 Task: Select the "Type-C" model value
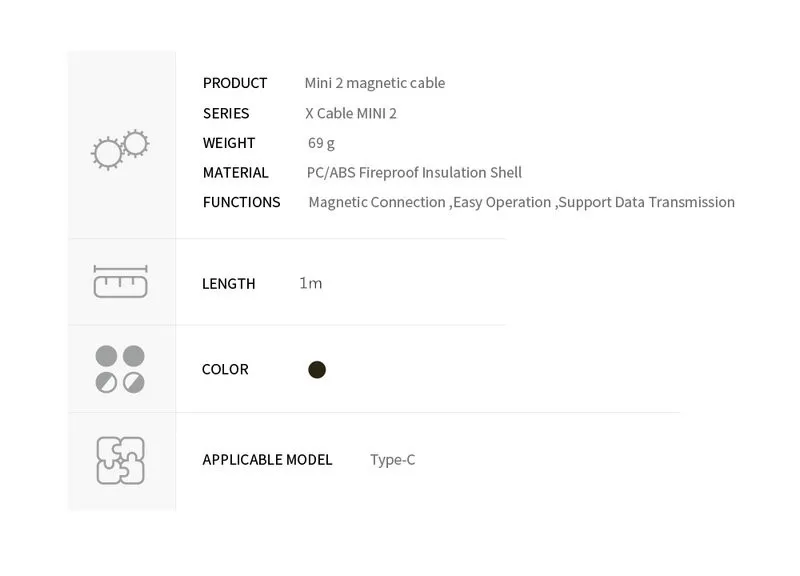point(392,460)
